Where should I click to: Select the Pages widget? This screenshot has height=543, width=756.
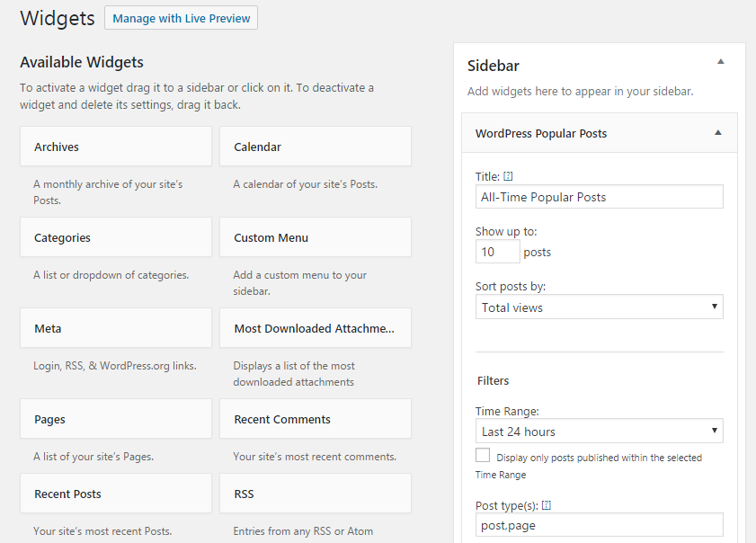point(116,419)
